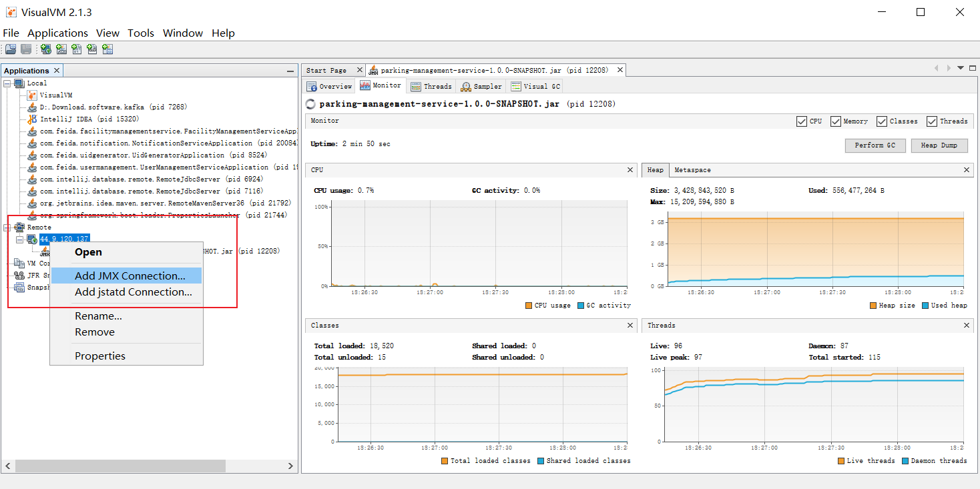
Task: Click the Snapshots node icon
Action: pos(19,288)
